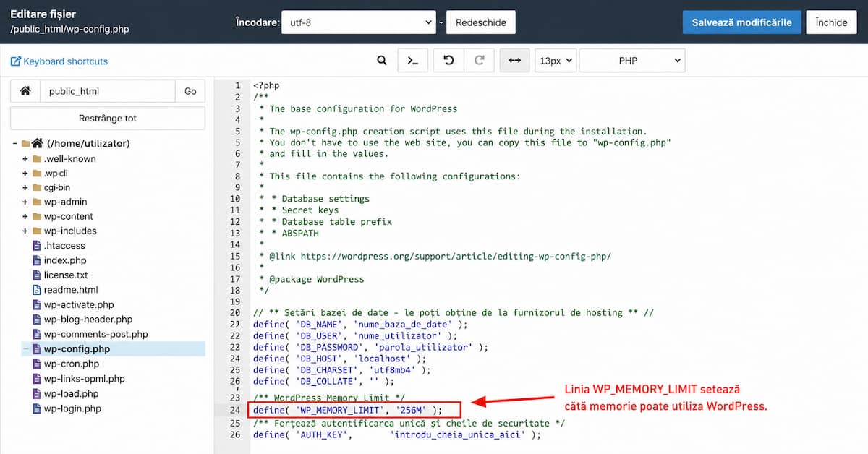Expand the wp-admin folder plus sign
This screenshot has width=868, height=454.
click(x=25, y=202)
